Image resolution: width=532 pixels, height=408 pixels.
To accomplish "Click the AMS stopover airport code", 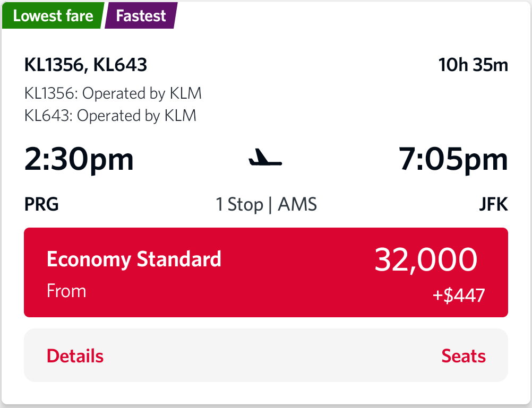I will click(x=297, y=204).
